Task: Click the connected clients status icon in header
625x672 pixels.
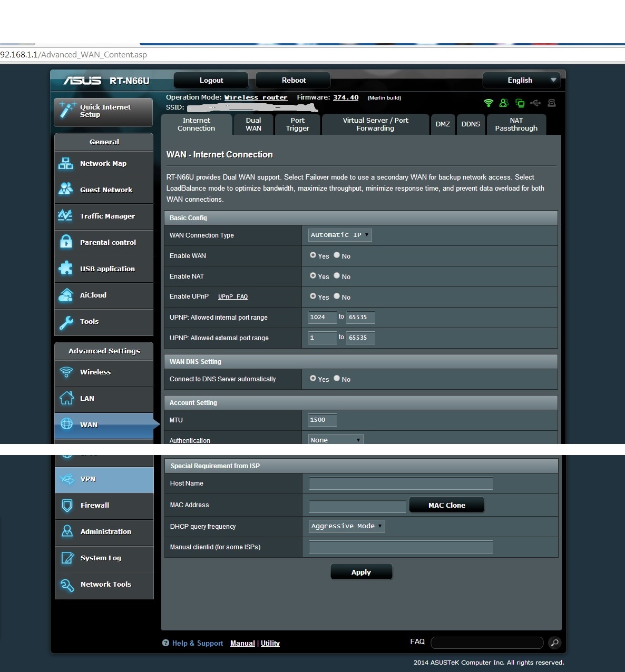Action: (x=520, y=103)
